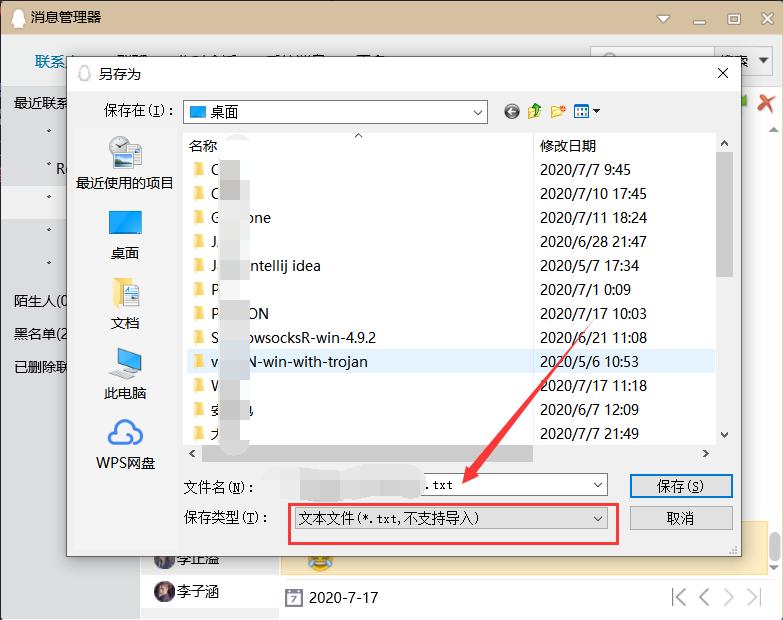Sort files by 修改日期 column header
783x620 pixels.
[568, 146]
